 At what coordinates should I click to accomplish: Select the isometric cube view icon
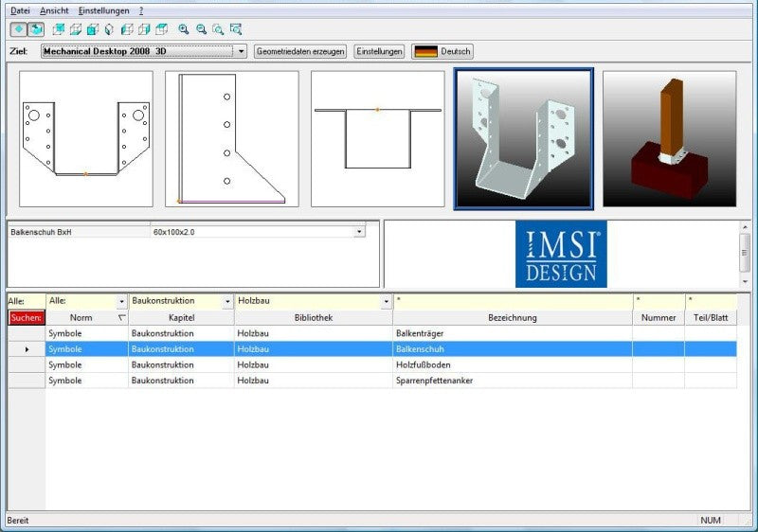coord(109,29)
